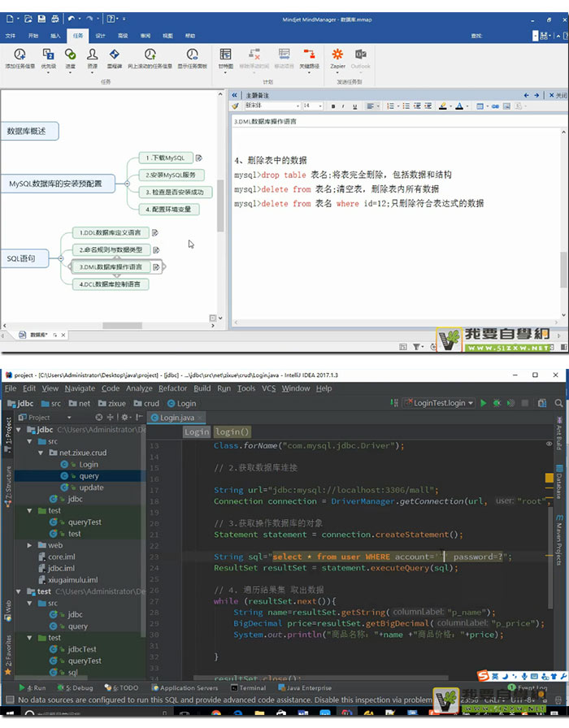This screenshot has height=728, width=569.
Task: Select Login.java editor tab
Action: [176, 418]
